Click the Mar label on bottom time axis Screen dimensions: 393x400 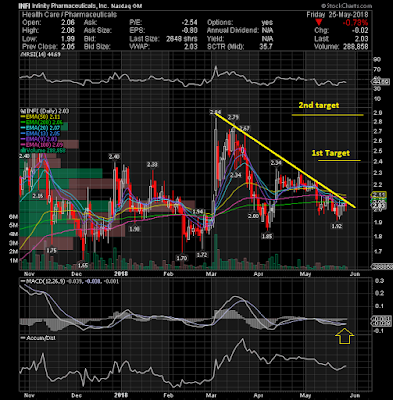(x=211, y=395)
